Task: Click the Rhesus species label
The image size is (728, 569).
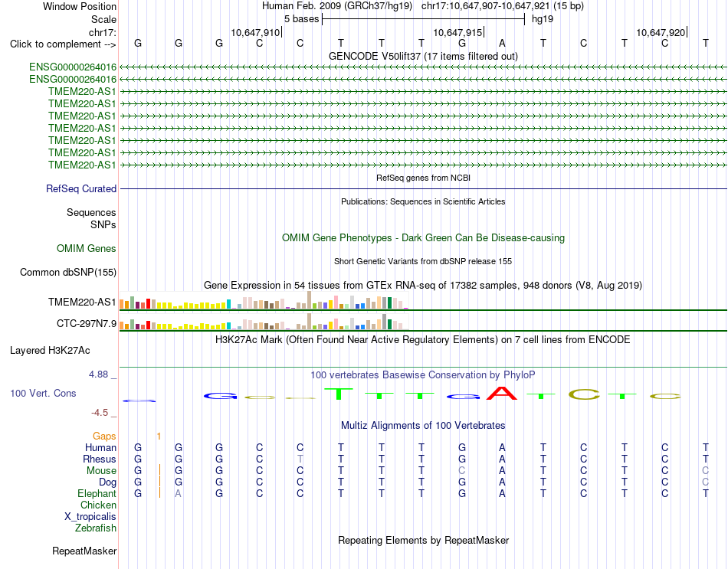Action: [100, 459]
